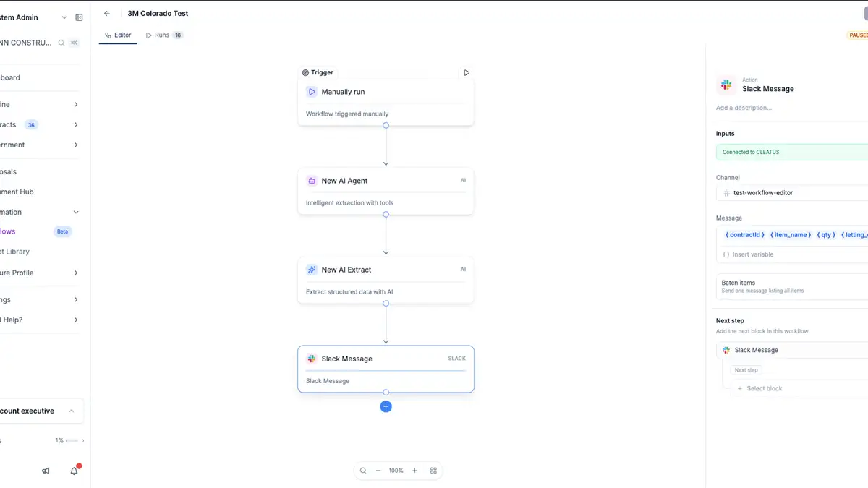Click the Manually run play icon
The image size is (868, 488).
coord(312,92)
